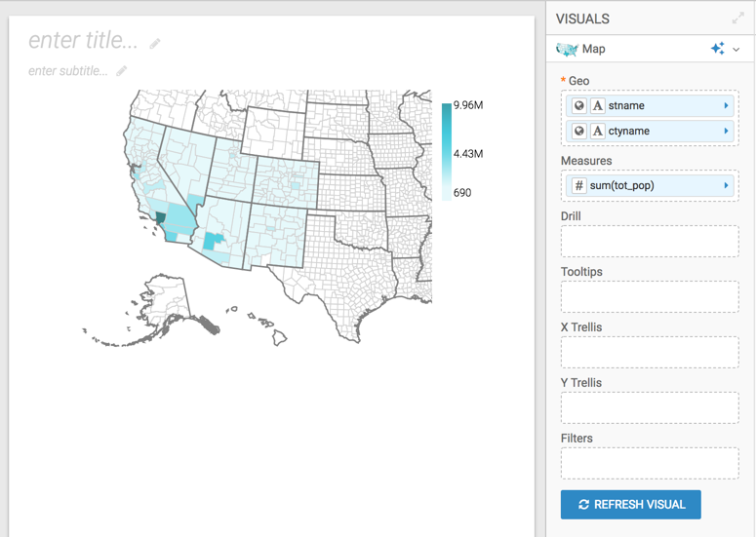Click the sparkle explore visuals icon

[718, 49]
